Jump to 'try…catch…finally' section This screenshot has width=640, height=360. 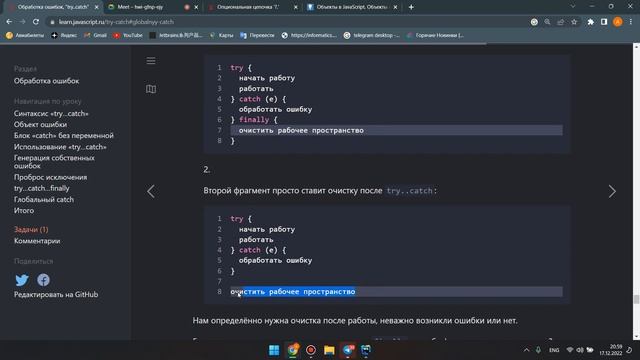42,188
